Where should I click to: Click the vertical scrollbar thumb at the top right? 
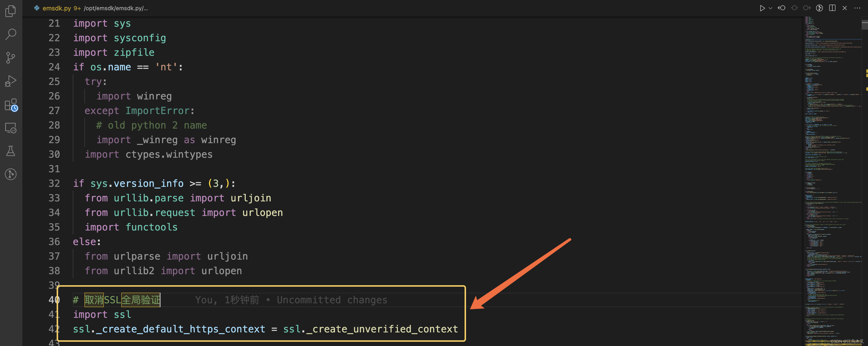[865, 25]
